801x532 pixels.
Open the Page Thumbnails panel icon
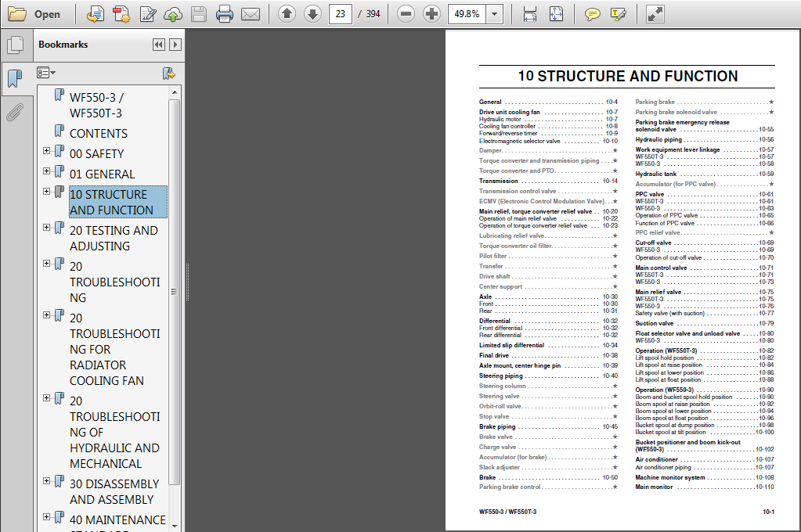coord(16,45)
